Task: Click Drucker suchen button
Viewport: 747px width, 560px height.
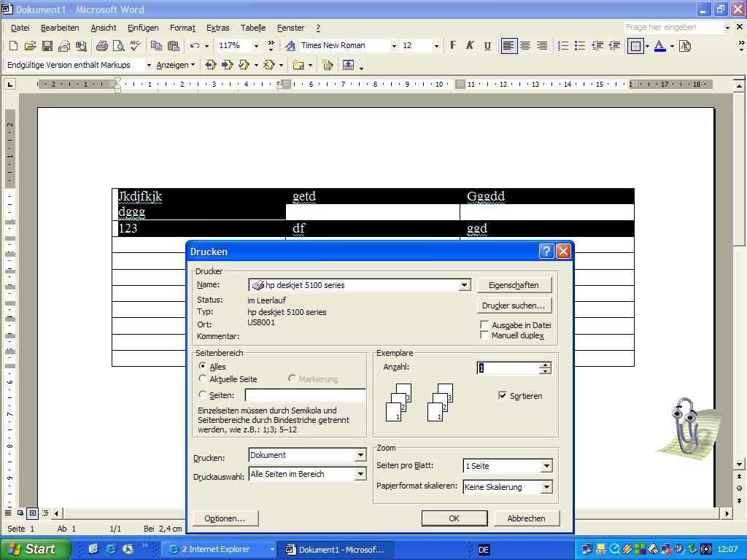Action: (x=514, y=306)
